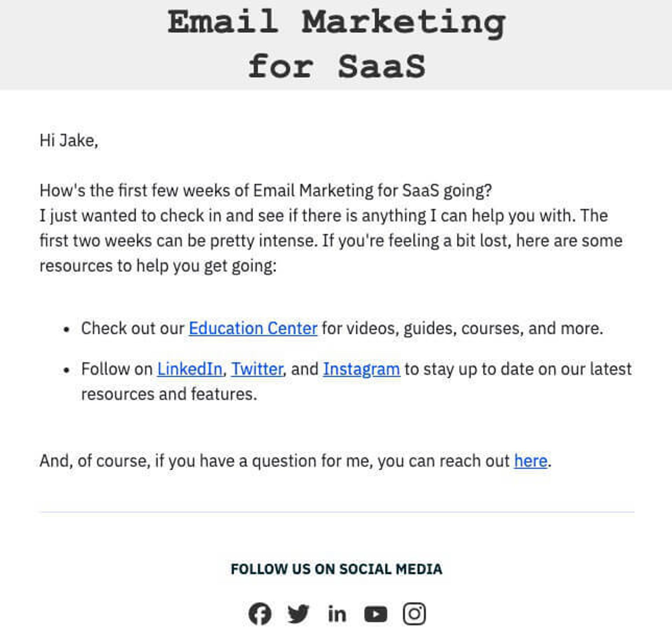Viewport: 672px width, 642px height.
Task: Open the Instagram camera icon in footer
Action: [414, 614]
